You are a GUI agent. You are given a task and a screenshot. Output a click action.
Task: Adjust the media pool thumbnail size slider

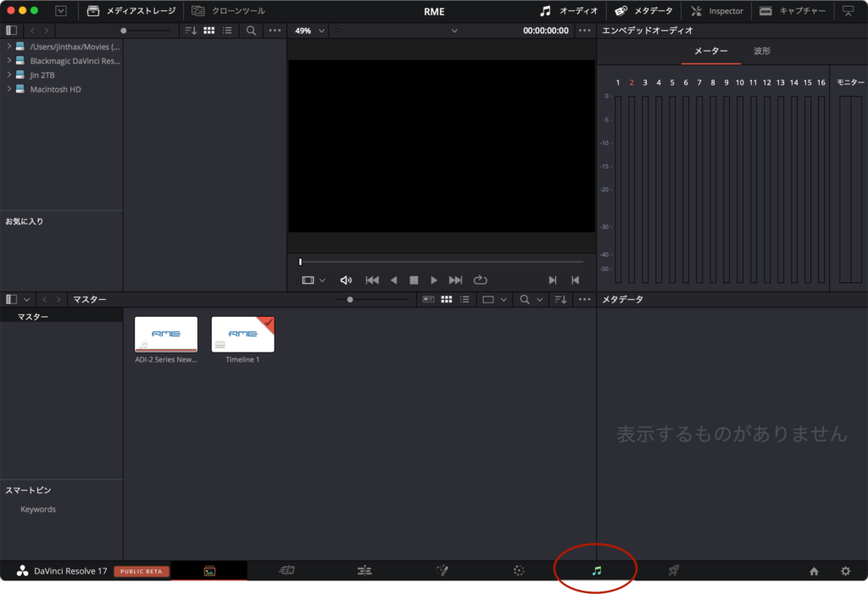click(x=350, y=300)
